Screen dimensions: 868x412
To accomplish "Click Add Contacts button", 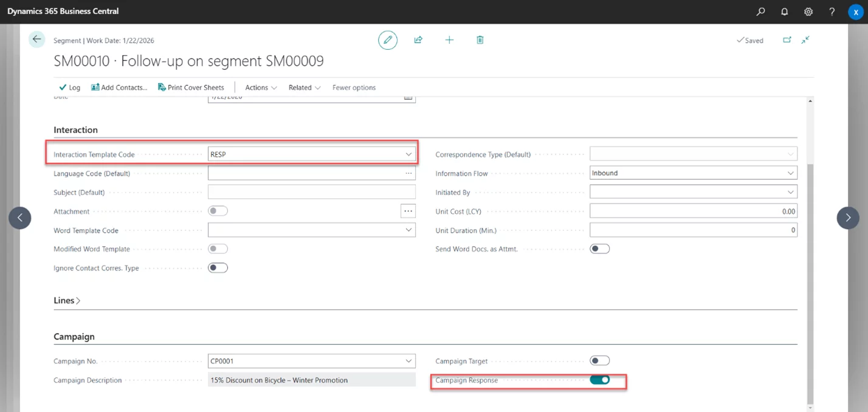I will pyautogui.click(x=119, y=88).
